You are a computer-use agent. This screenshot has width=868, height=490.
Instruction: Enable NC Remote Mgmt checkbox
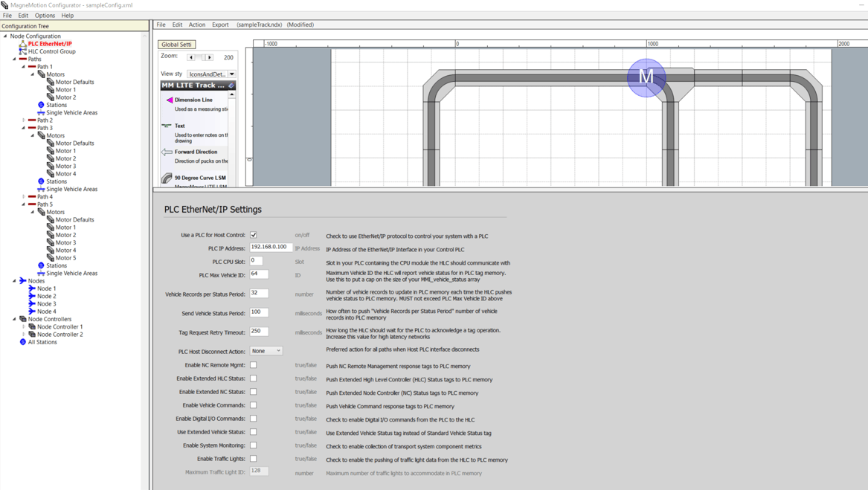point(254,365)
